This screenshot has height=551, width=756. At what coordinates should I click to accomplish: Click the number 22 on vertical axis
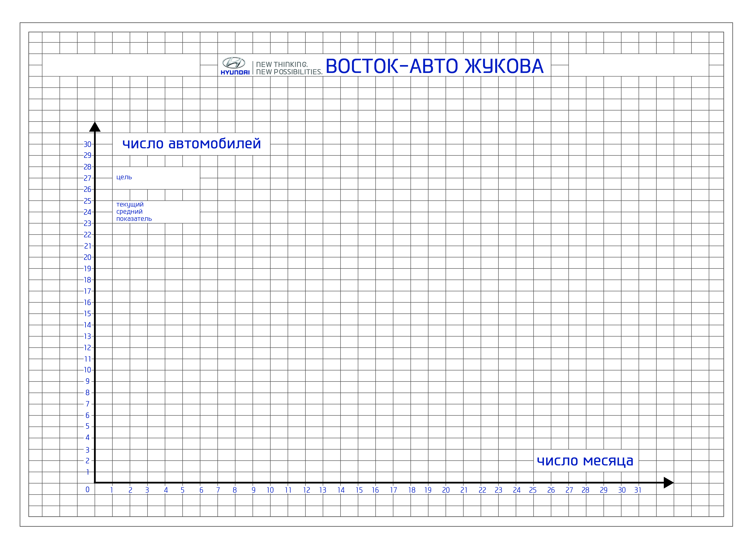point(87,235)
